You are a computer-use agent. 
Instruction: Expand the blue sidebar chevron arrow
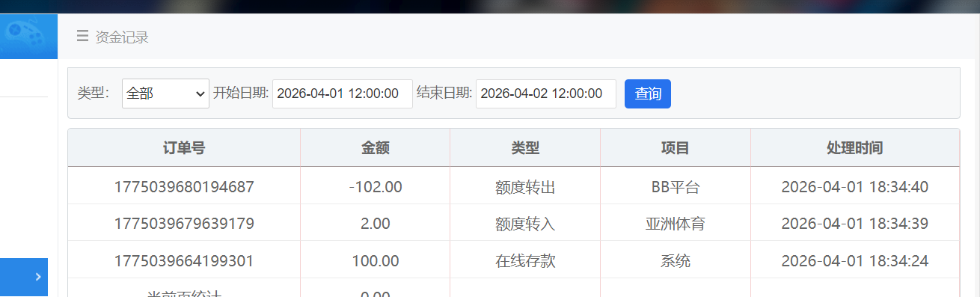(x=38, y=277)
